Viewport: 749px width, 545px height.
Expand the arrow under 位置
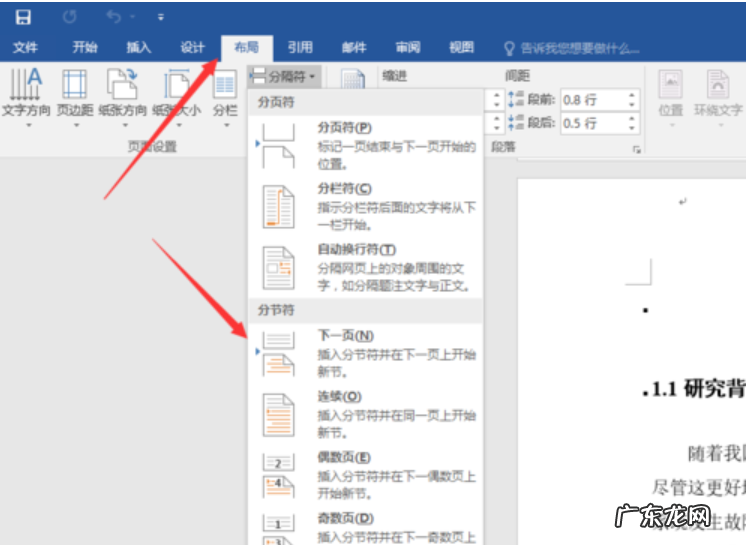click(x=671, y=126)
